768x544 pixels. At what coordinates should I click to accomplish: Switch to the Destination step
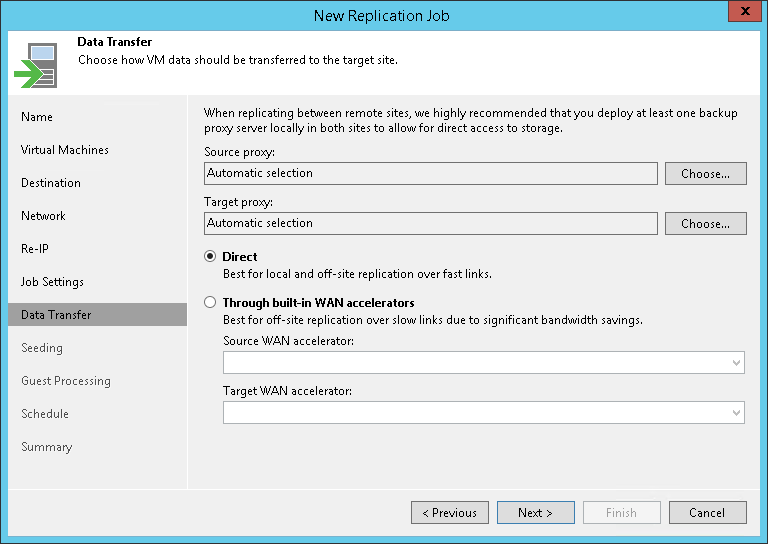[51, 183]
